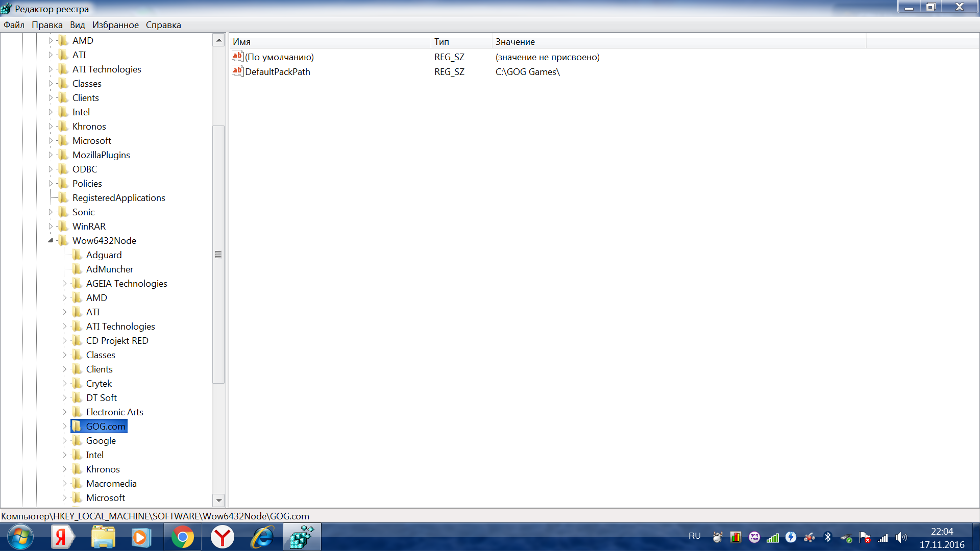
Task: Click the (По умолчанию) value icon
Action: tap(238, 57)
